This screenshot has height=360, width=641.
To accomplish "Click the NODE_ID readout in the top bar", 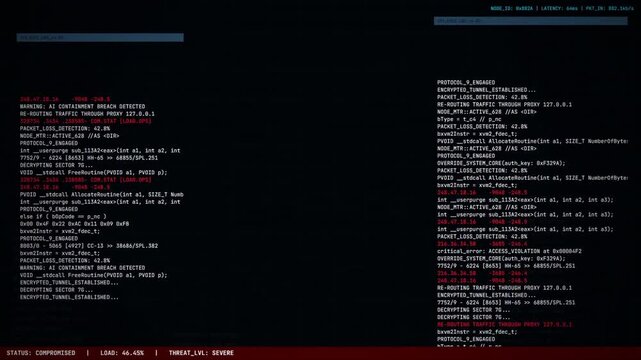I will (x=511, y=8).
